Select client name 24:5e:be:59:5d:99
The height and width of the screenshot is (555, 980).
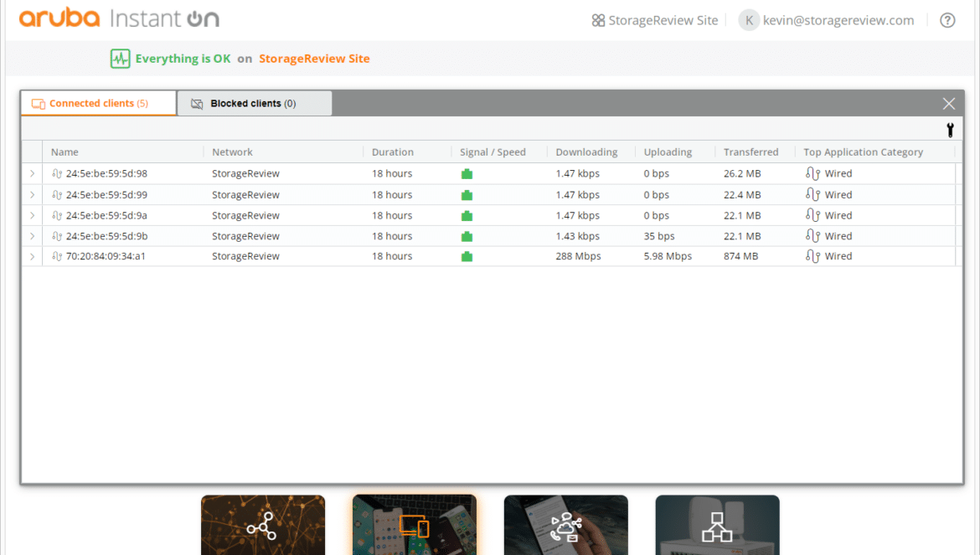[107, 195]
